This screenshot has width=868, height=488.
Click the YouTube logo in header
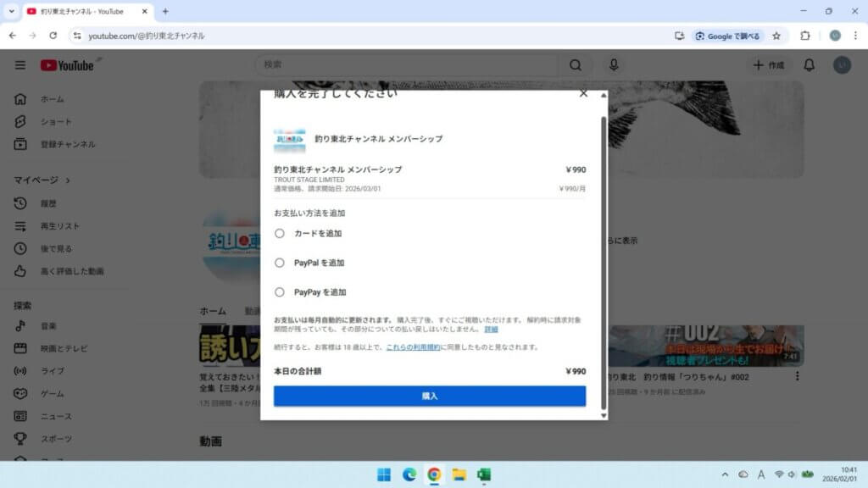(x=67, y=65)
